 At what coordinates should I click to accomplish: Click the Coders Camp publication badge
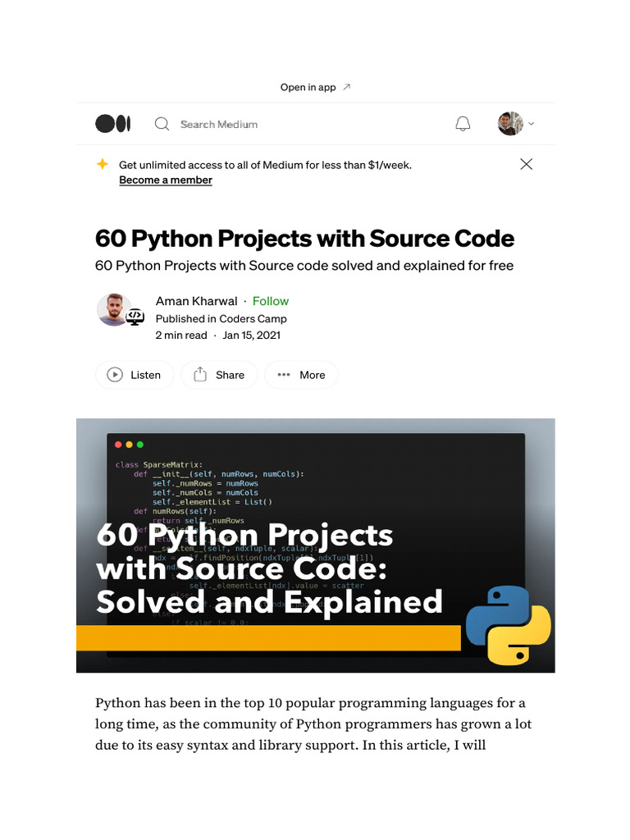135,317
